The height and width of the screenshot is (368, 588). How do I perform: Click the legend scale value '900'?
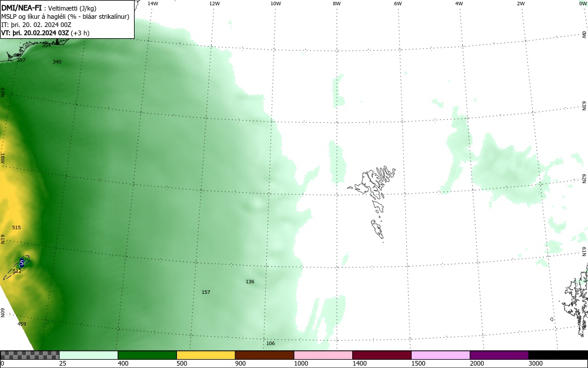[240, 363]
